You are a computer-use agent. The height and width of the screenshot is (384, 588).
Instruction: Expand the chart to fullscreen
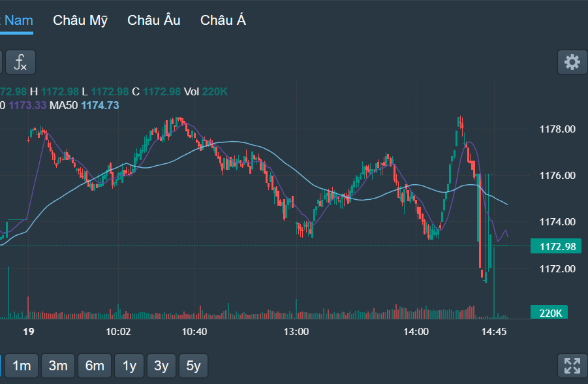pos(572,366)
